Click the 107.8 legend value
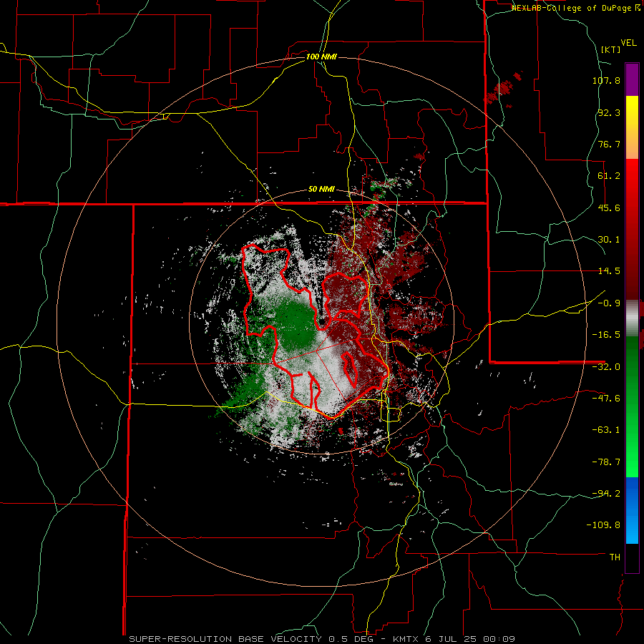 pos(606,80)
